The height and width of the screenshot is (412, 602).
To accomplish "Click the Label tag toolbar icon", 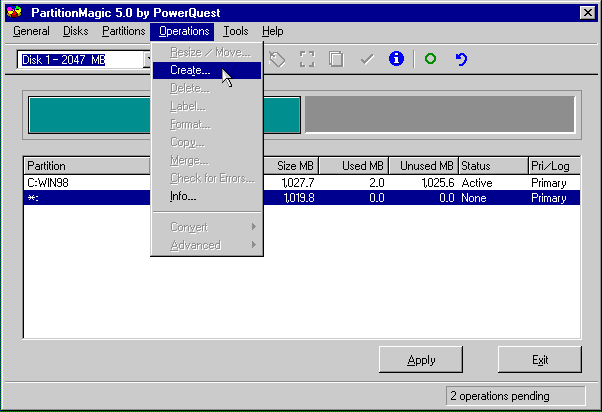I will tap(278, 60).
